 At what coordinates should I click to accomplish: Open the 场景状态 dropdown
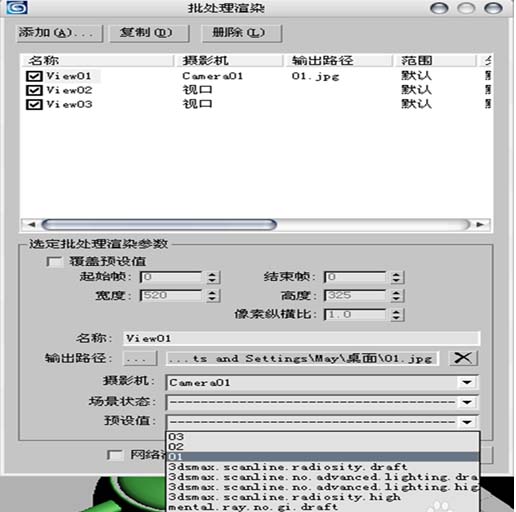tap(322, 402)
